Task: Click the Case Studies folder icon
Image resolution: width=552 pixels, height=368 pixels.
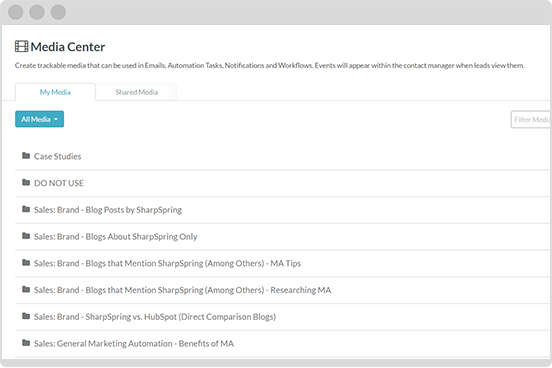Action: tap(26, 156)
